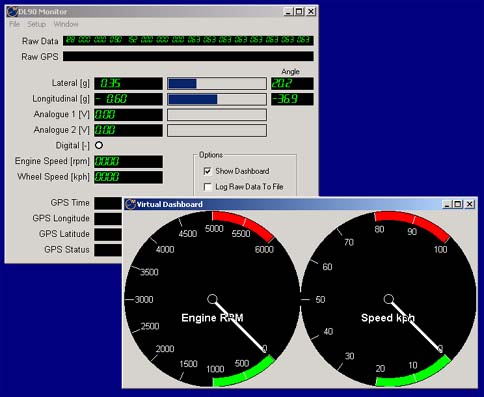This screenshot has width=484, height=397.
Task: Close the DL90 Monitor window
Action: click(x=311, y=12)
